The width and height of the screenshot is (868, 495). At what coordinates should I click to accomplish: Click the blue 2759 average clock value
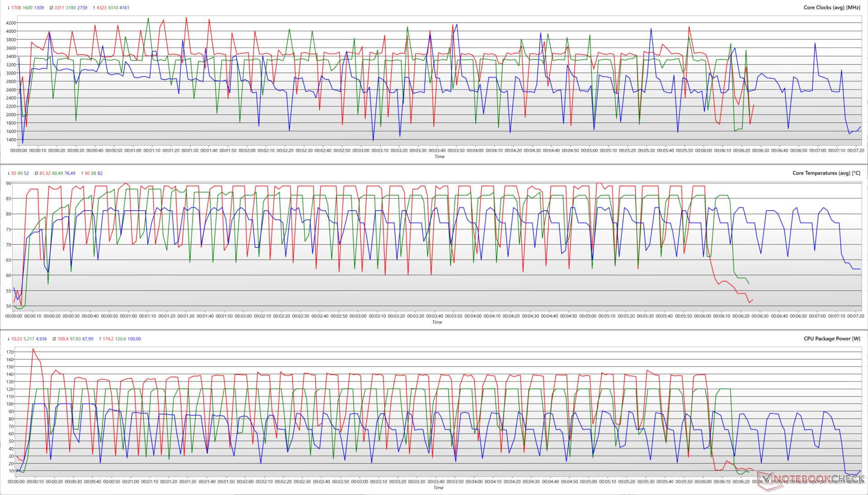point(82,8)
